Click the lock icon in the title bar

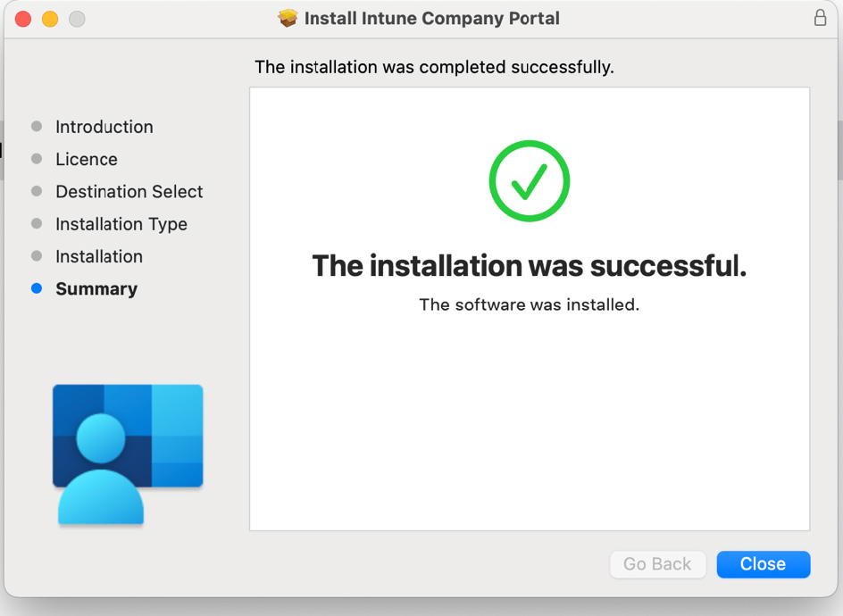coord(820,18)
